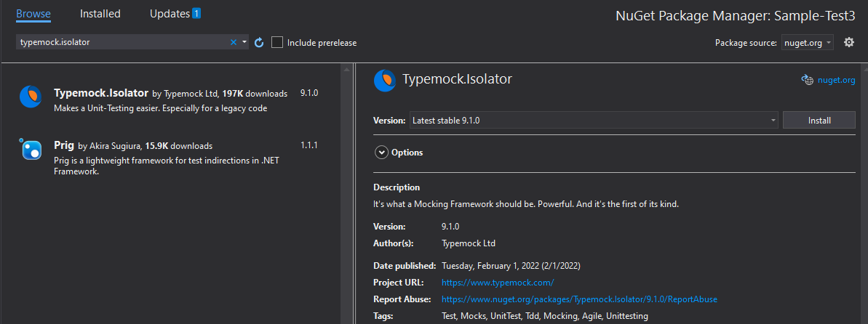The image size is (868, 324).
Task: Click the globe icon next to nuget.org
Action: (807, 80)
